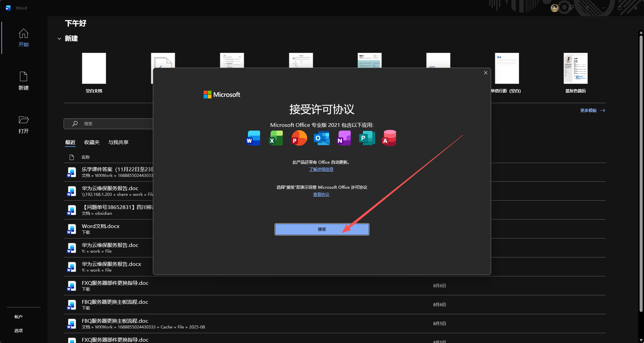The height and width of the screenshot is (343, 644).
Task: Select the Word icon in the license dialog
Action: coord(253,138)
